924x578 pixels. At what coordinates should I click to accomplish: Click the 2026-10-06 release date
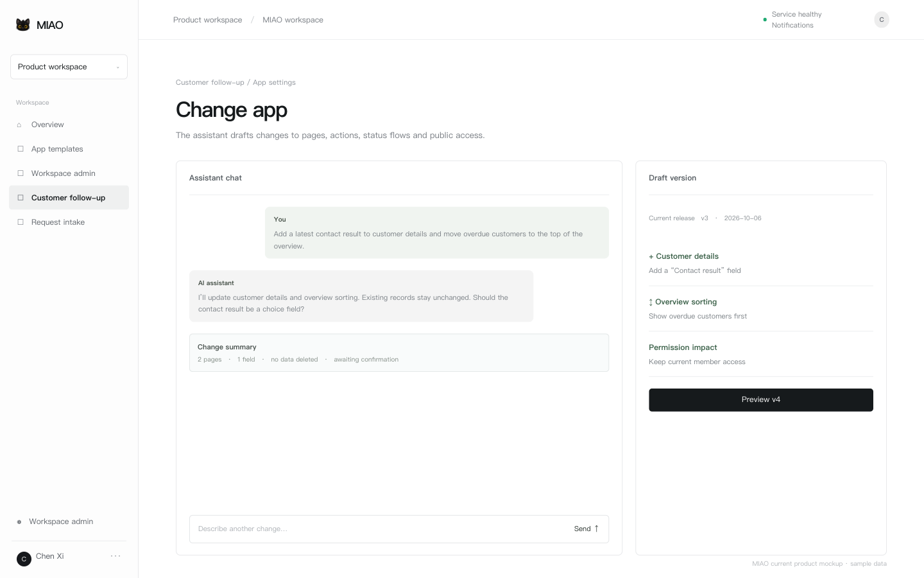742,218
